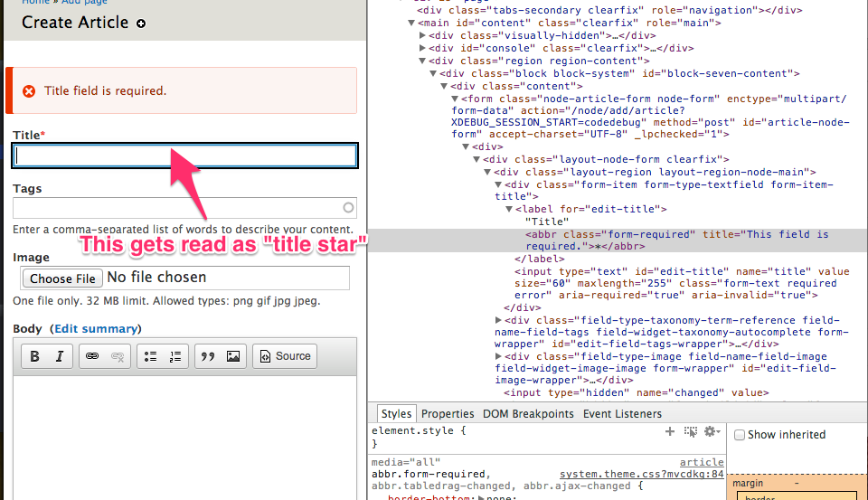Toggle element state icon in Styles pane
The width and height of the screenshot is (868, 500).
click(x=691, y=432)
